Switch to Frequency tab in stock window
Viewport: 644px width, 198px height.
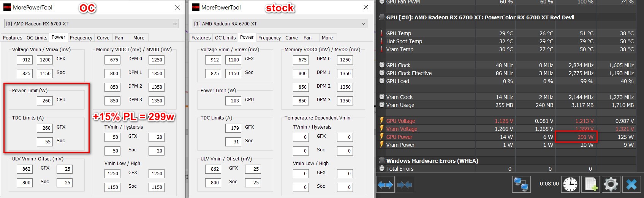coord(269,38)
